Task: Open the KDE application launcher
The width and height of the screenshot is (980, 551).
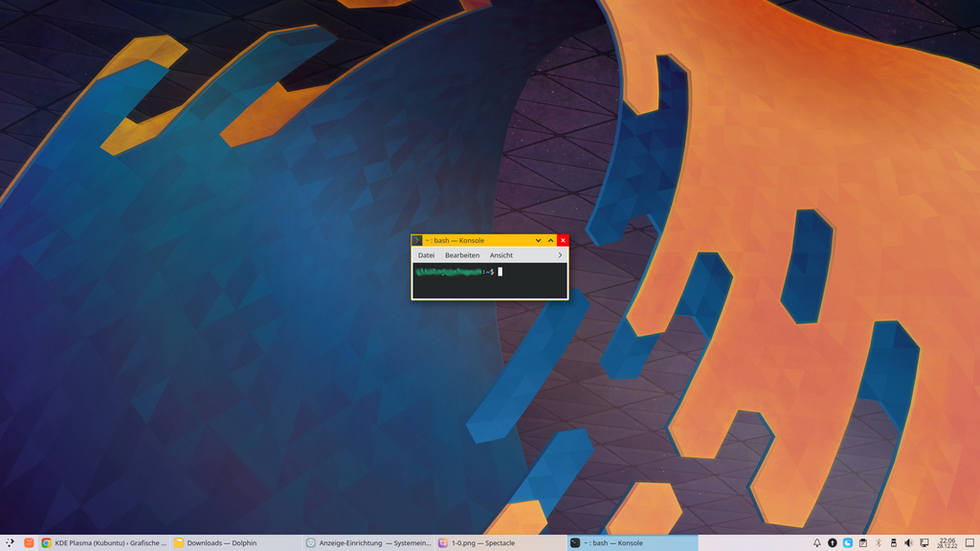Action: pos(10,542)
